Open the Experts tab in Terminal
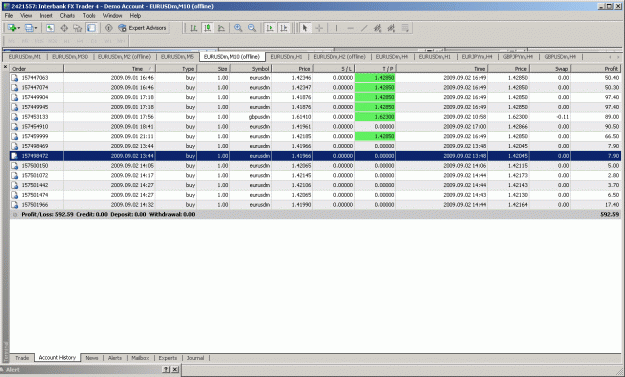 click(168, 358)
